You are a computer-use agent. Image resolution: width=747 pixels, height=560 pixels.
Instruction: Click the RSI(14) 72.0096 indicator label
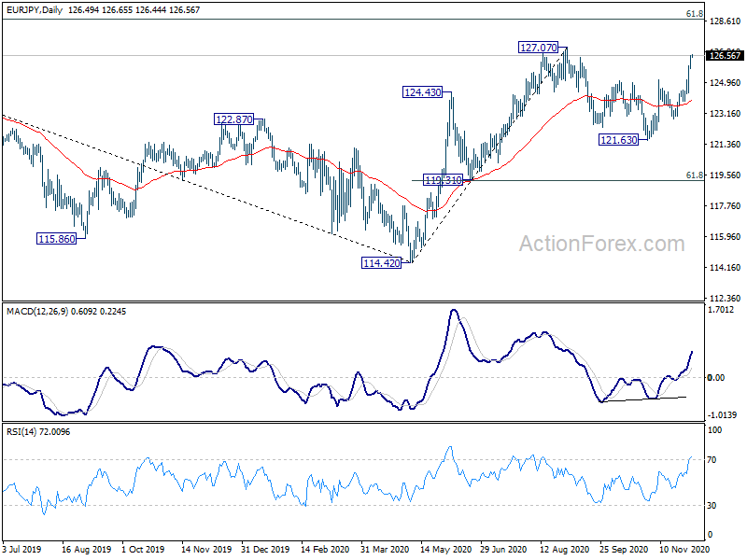[38, 432]
